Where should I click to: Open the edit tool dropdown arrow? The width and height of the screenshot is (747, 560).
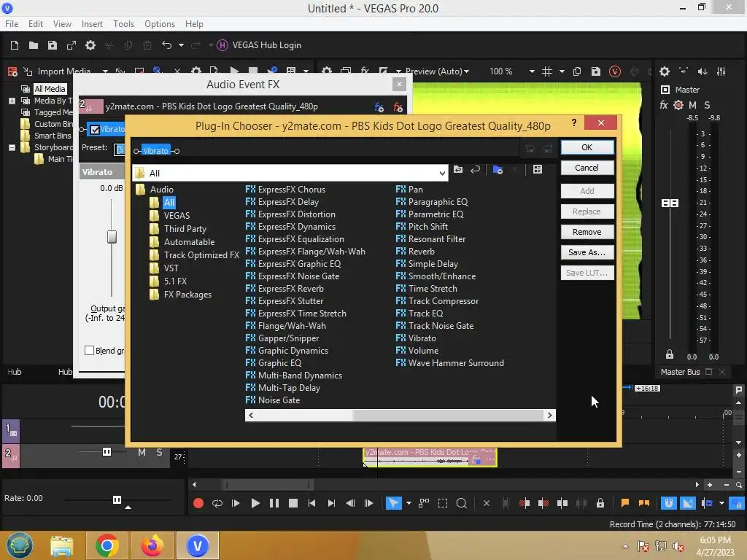(409, 503)
